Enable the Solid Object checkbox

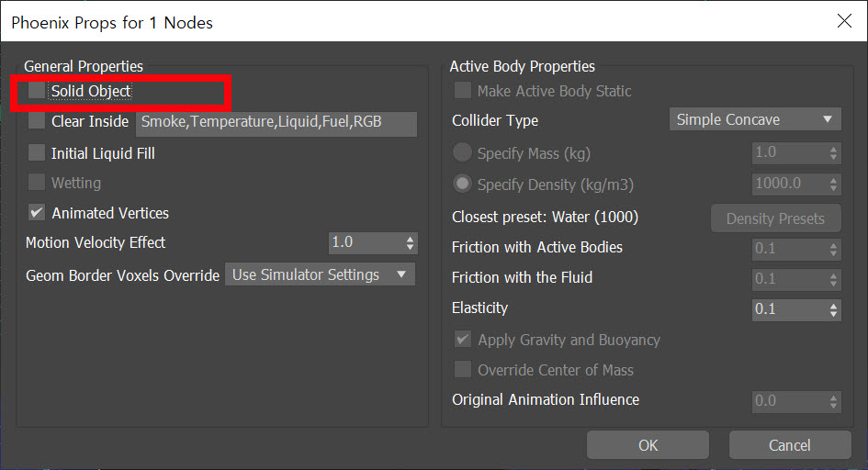(x=37, y=90)
